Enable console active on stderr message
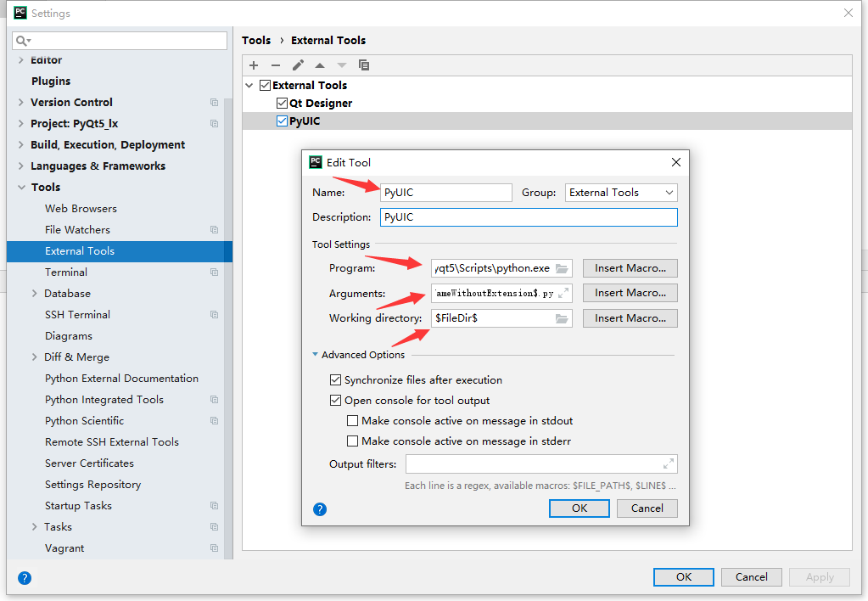The height and width of the screenshot is (601, 868). [353, 441]
